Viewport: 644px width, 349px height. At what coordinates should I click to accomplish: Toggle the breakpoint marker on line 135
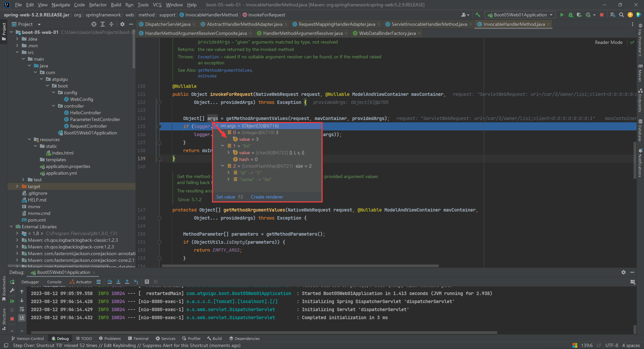(x=160, y=126)
